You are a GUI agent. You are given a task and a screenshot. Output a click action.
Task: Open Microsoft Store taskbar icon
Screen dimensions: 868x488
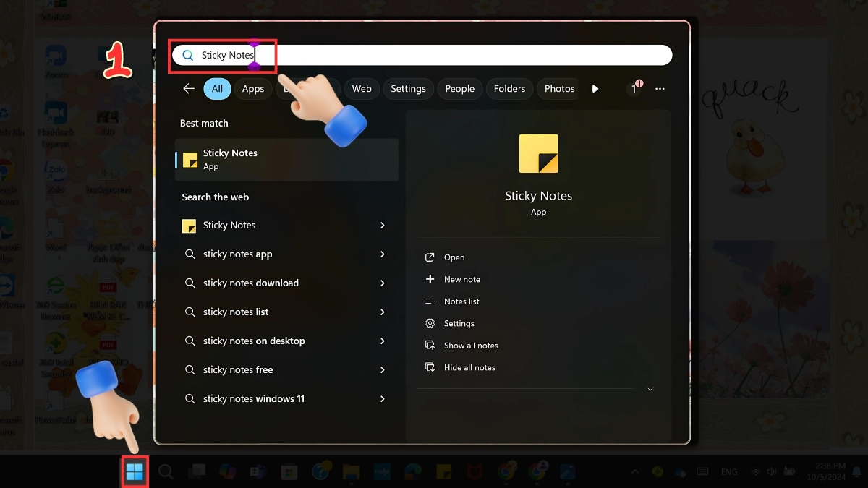point(289,472)
